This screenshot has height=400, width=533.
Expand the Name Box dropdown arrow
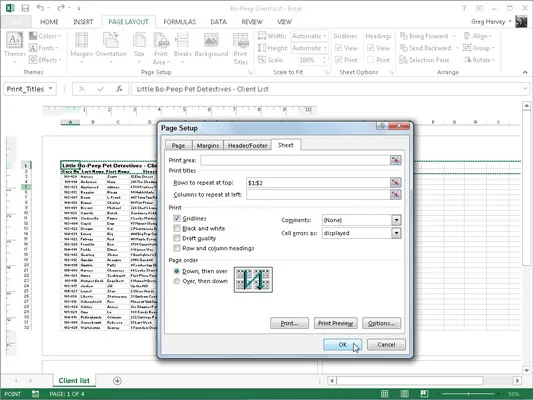[50, 89]
